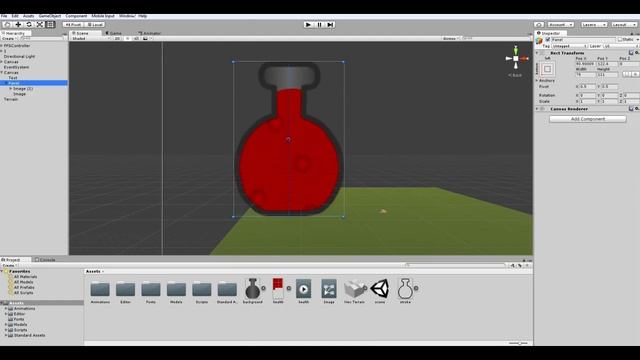The image size is (640, 360).
Task: Open the Hierarchy Create dropdown
Action: 9,38
